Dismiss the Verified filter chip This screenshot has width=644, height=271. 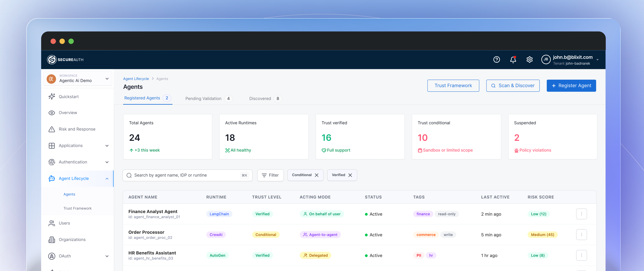tap(350, 175)
